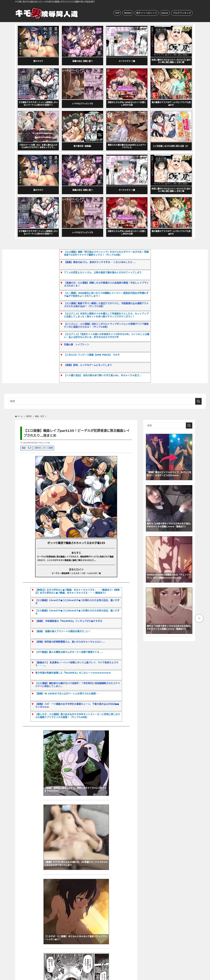Open the TOP navigation button

(x=117, y=13)
